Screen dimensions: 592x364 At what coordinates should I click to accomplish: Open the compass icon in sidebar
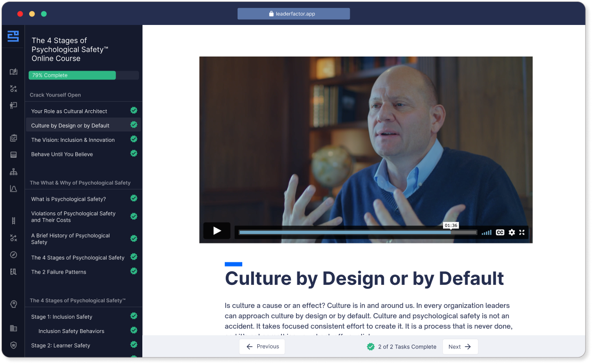point(14,255)
